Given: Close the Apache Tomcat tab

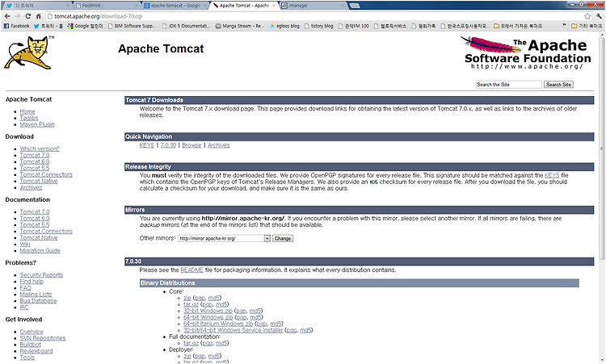Looking at the screenshot, I should pos(274,6).
